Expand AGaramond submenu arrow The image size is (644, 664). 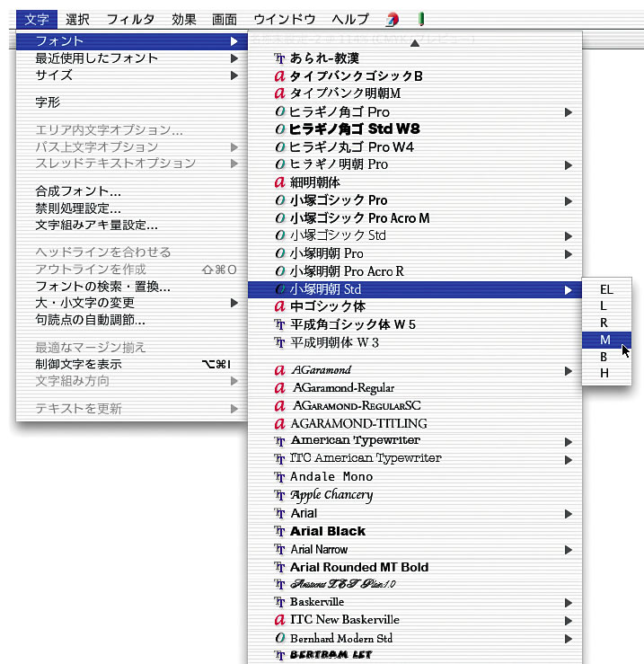click(569, 371)
